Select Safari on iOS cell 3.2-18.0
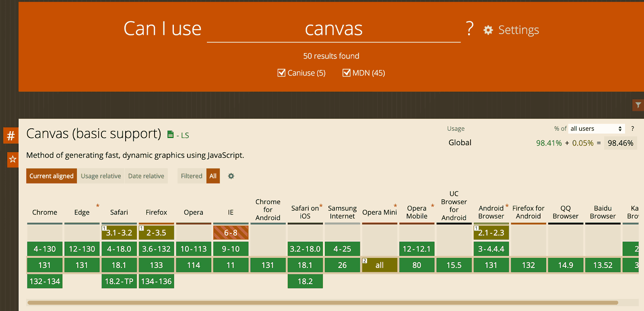 (305, 249)
